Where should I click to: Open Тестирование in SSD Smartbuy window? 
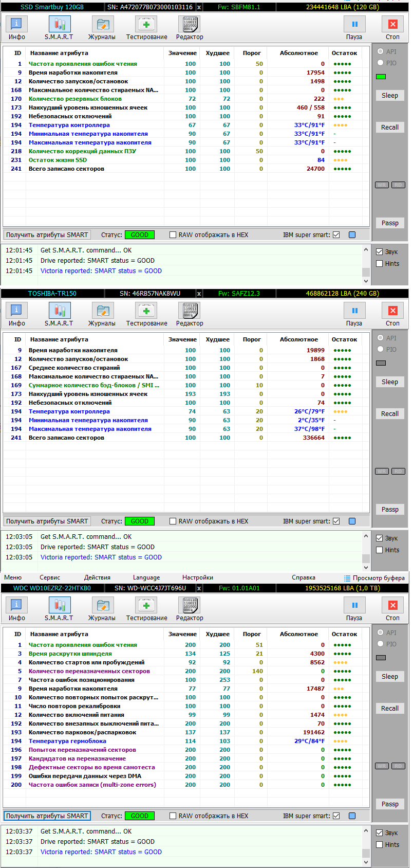[146, 28]
